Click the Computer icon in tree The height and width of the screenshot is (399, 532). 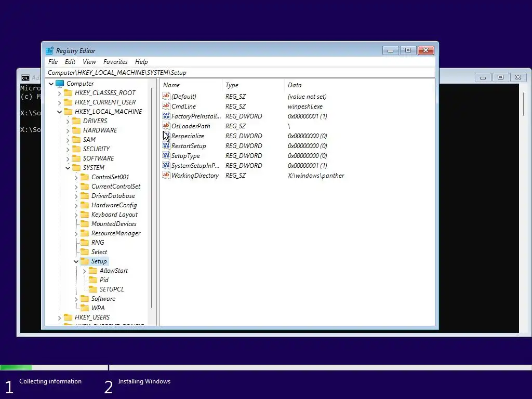pyautogui.click(x=60, y=84)
